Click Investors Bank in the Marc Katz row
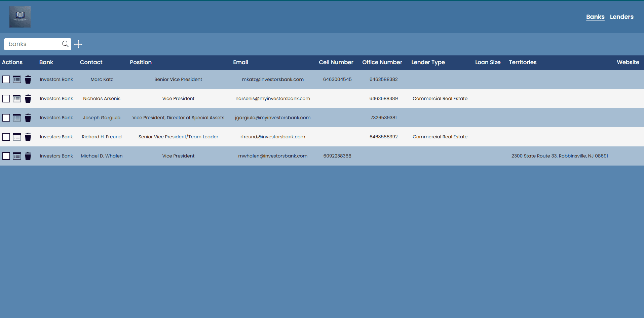The height and width of the screenshot is (318, 644). [x=56, y=79]
